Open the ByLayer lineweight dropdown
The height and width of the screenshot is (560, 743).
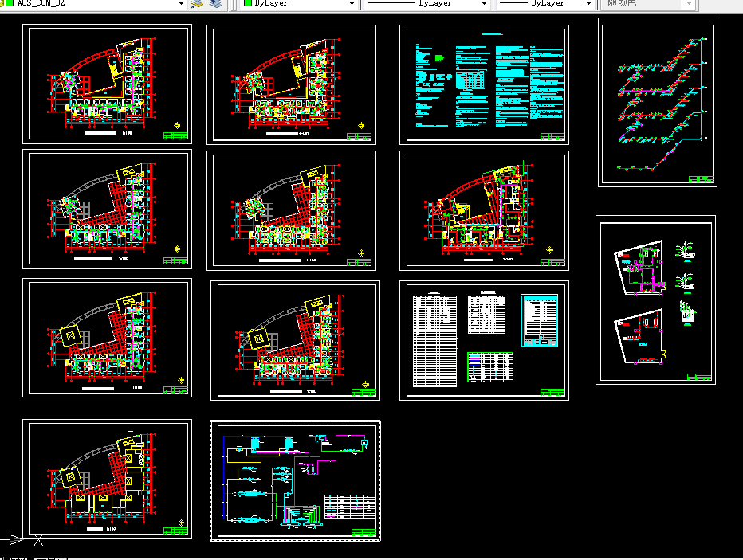(x=545, y=4)
